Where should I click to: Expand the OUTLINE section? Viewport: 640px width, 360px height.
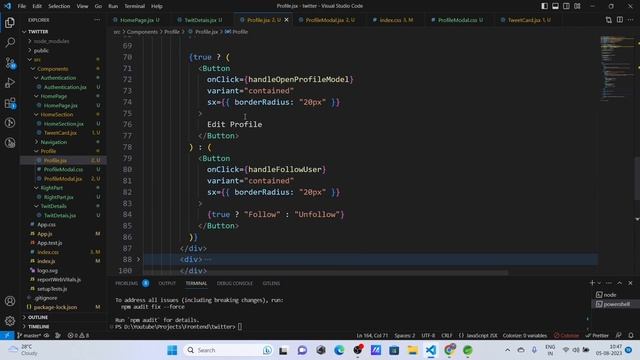click(38, 317)
